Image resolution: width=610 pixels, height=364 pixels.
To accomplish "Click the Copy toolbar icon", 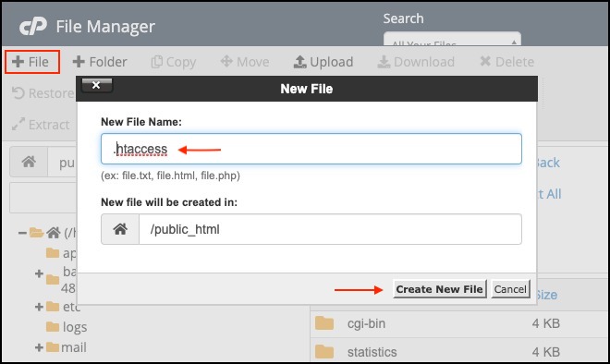I will pyautogui.click(x=156, y=62).
